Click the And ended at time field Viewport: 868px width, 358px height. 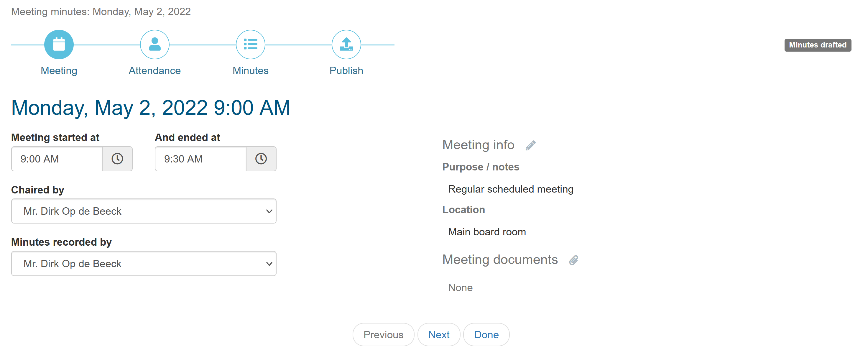click(x=200, y=159)
